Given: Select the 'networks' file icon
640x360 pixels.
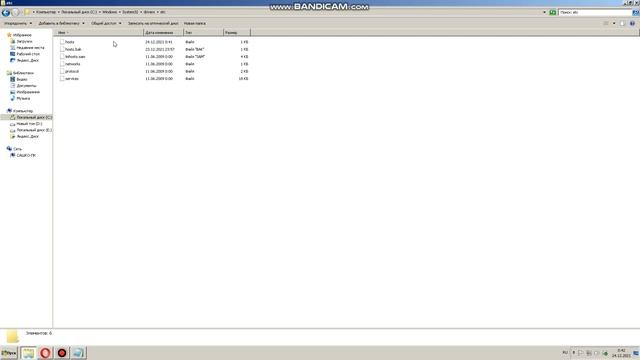Looking at the screenshot, I should (62, 64).
